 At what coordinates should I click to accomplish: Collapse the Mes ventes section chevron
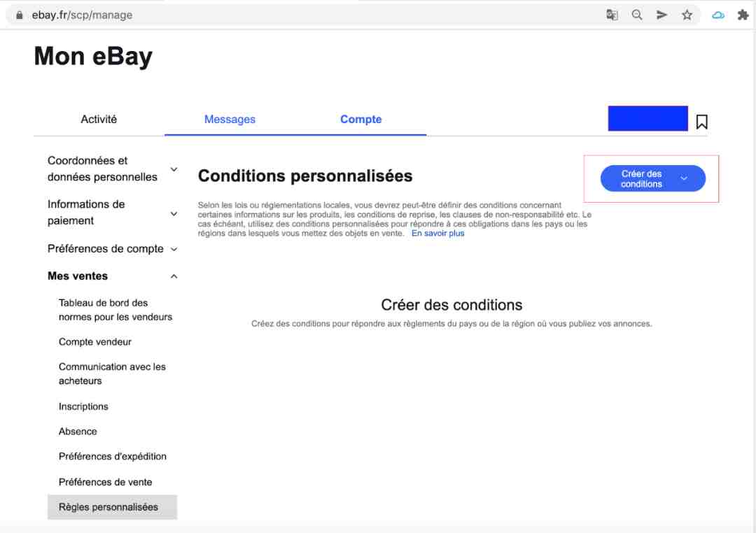174,276
